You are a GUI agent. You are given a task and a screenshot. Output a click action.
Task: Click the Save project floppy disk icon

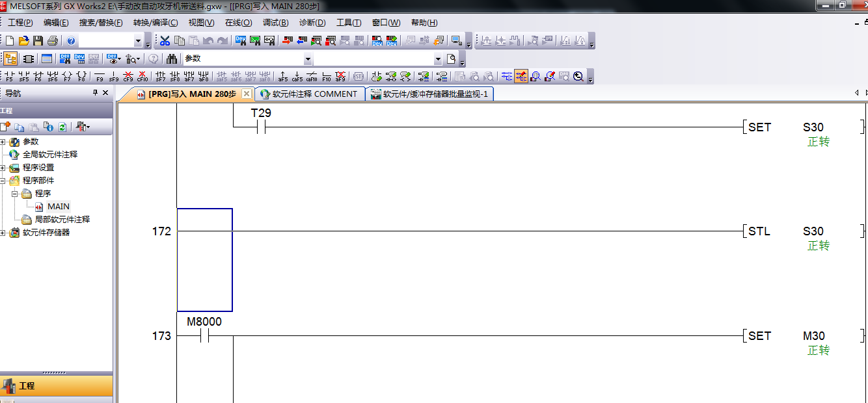[38, 41]
